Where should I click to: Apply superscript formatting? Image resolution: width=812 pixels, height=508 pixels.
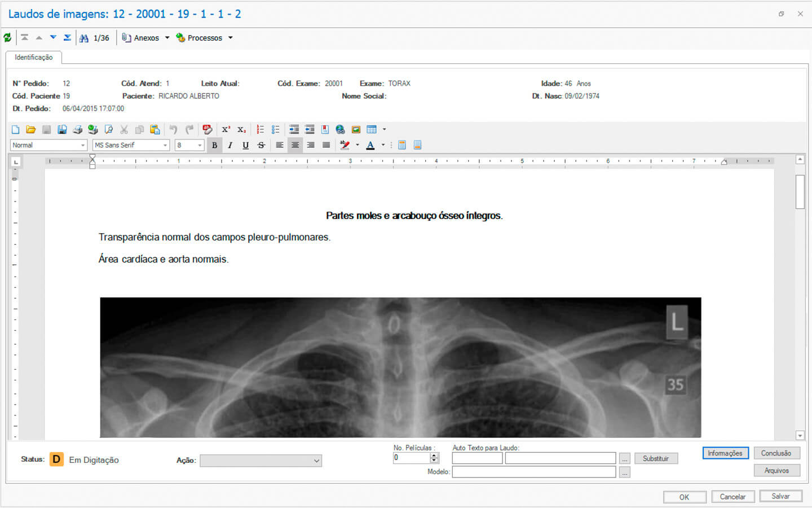[x=226, y=129]
